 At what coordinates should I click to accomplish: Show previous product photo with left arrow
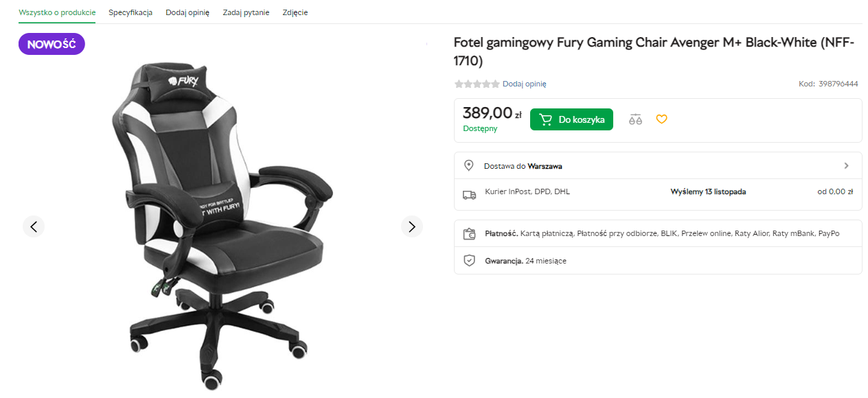(x=34, y=226)
